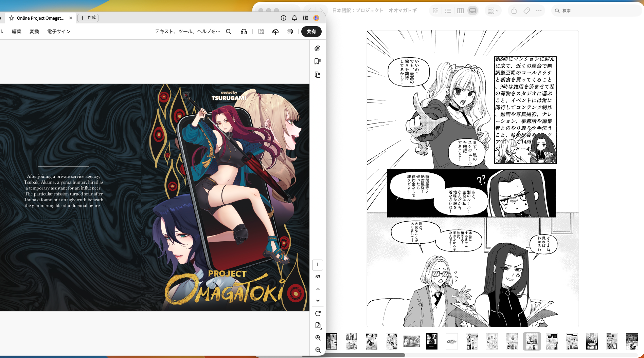The height and width of the screenshot is (358, 644).
Task: Open the 電子サイン menu
Action: tap(59, 32)
